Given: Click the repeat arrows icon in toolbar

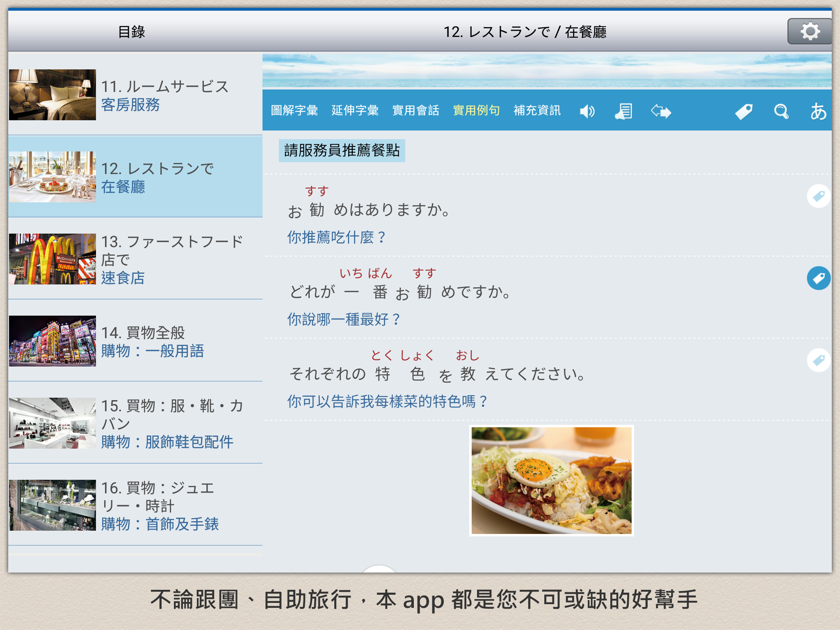Looking at the screenshot, I should pos(661,111).
